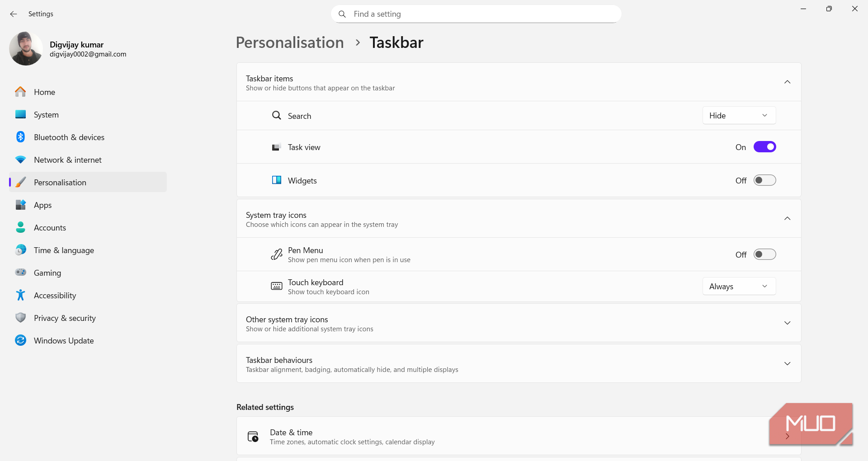Open the Search Hide dropdown
The image size is (868, 461).
point(739,116)
